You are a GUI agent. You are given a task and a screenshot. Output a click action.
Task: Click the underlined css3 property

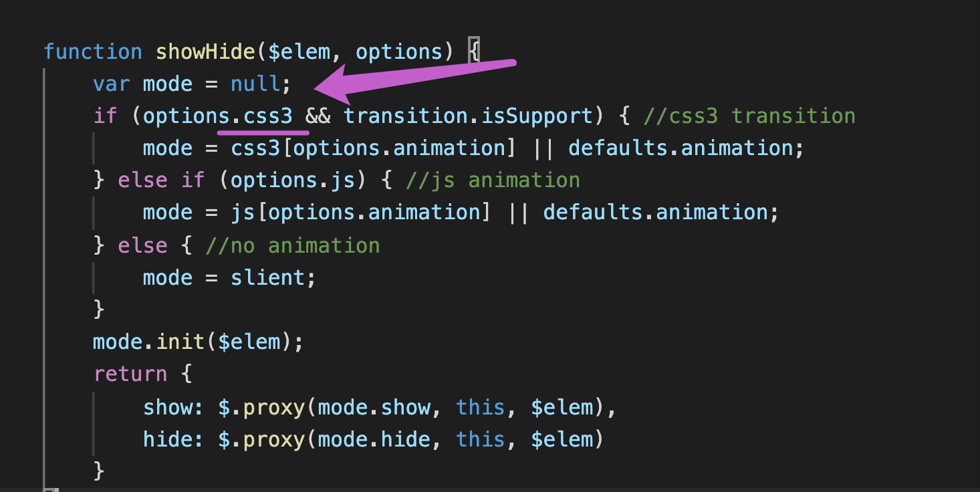[x=267, y=116]
